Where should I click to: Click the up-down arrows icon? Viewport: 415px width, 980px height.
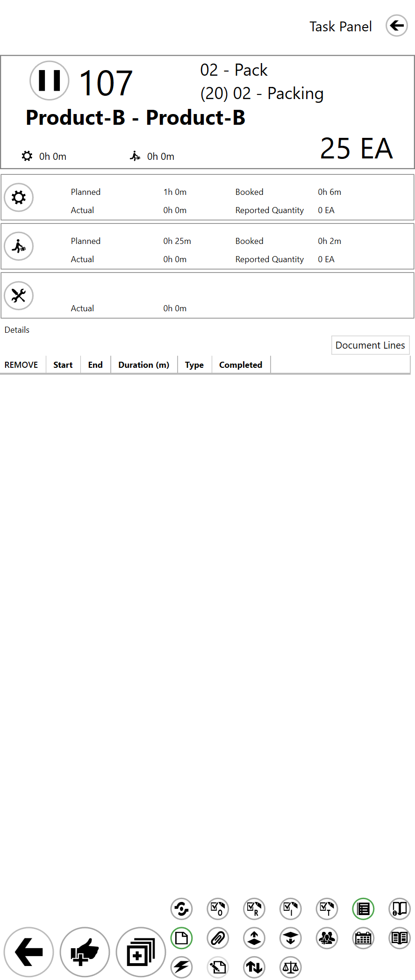point(254,967)
